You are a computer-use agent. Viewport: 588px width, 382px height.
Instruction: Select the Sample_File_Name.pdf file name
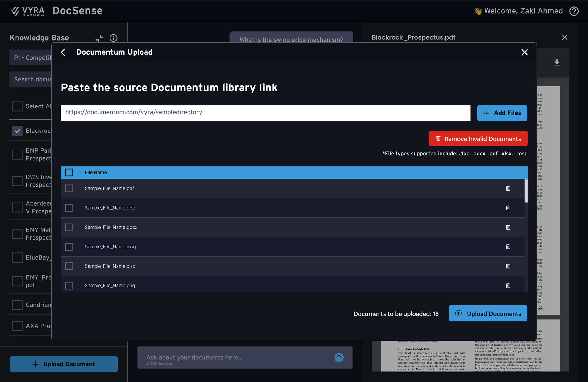(x=109, y=188)
